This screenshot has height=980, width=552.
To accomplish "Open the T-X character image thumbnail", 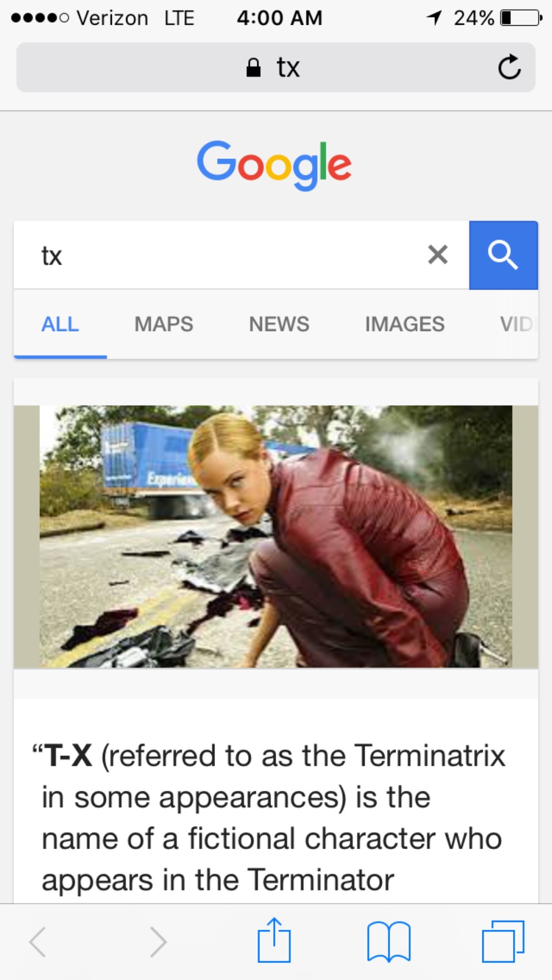I will click(276, 536).
